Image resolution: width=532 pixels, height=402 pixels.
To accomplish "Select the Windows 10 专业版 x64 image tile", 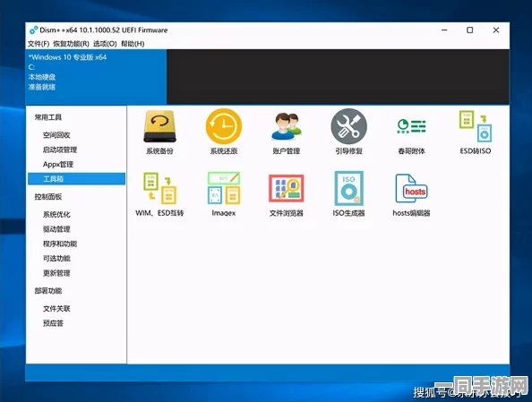I will point(96,77).
